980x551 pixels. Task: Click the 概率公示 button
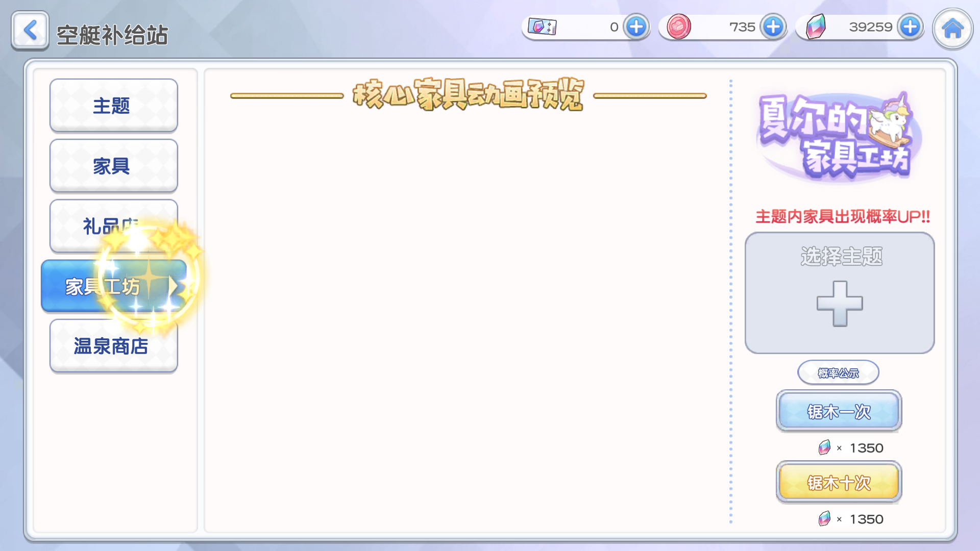pyautogui.click(x=838, y=373)
